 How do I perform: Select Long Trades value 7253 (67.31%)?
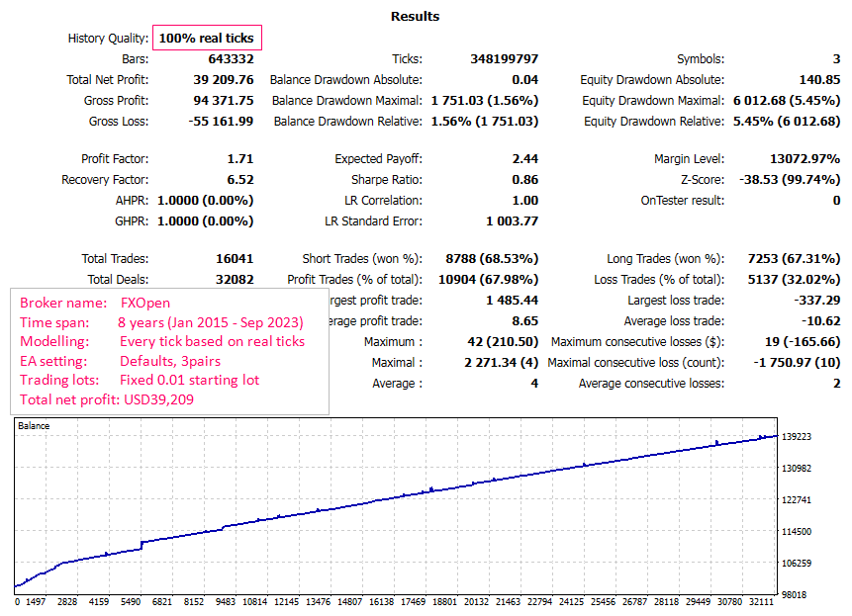point(794,259)
